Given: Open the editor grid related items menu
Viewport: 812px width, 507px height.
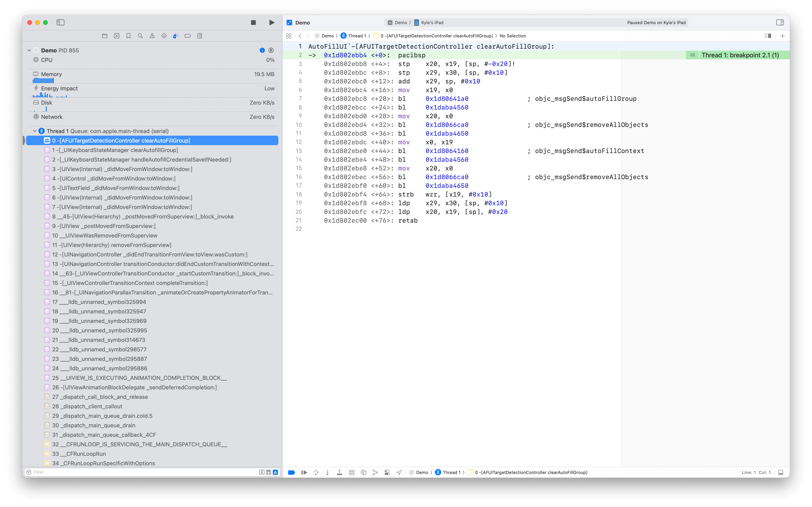Looking at the screenshot, I should [289, 36].
